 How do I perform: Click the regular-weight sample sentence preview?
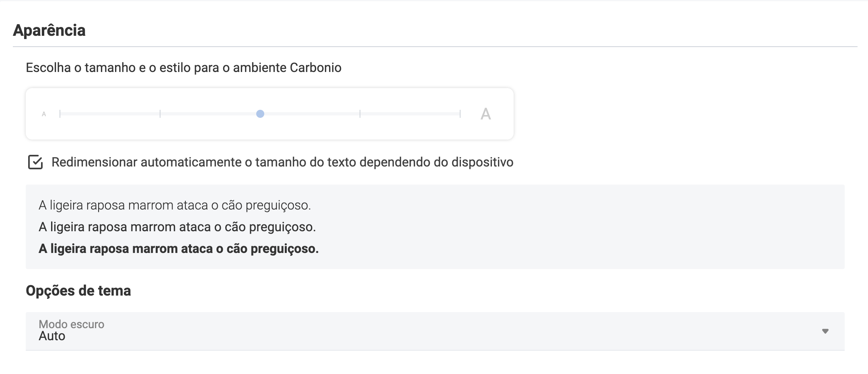[x=177, y=227]
